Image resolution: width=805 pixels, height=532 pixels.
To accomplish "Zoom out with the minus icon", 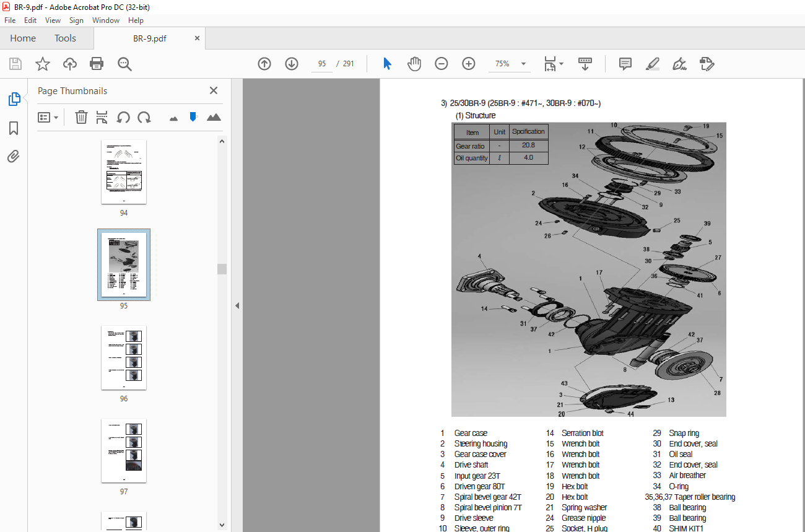I will coord(442,64).
